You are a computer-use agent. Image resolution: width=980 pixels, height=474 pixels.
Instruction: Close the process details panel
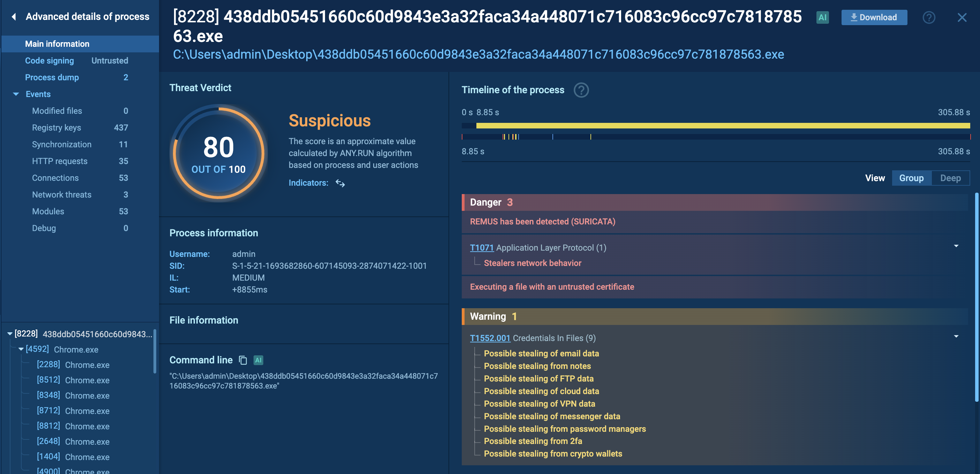[962, 17]
